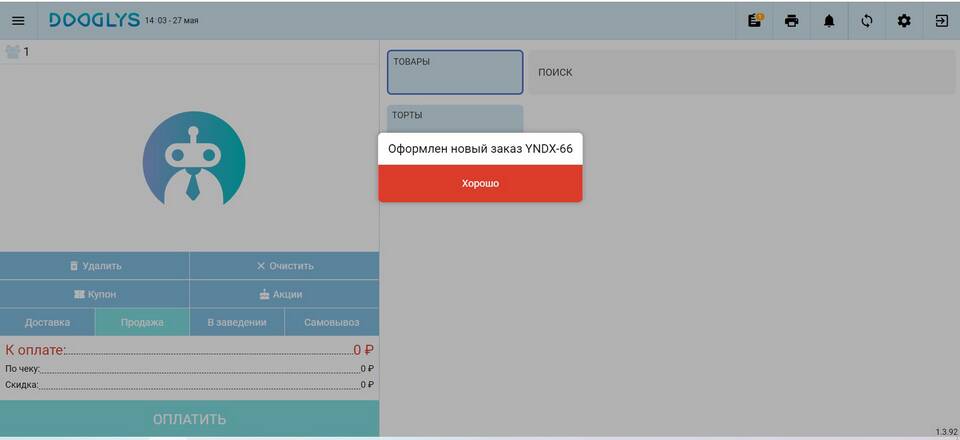Click the printer icon in top bar
The height and width of the screenshot is (440, 960).
[x=792, y=21]
